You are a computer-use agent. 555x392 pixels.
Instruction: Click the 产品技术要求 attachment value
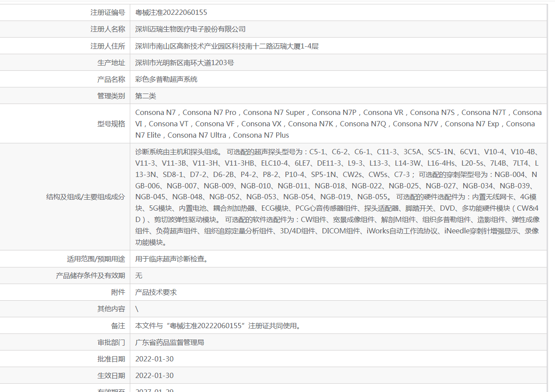coord(156,292)
